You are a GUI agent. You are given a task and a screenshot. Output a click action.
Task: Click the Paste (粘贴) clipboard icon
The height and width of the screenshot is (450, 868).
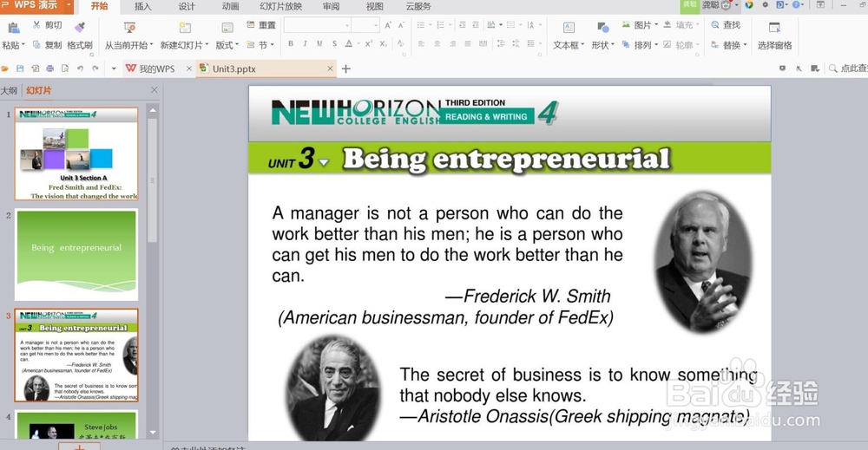pos(14,28)
